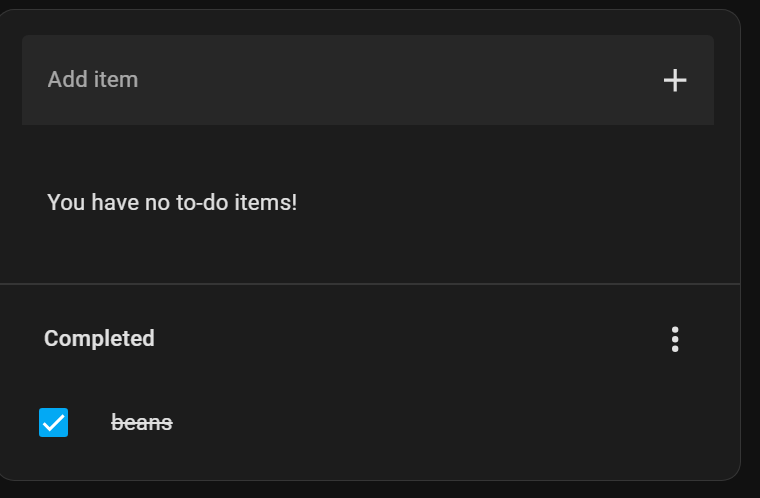
Task: Click the plus icon to add item
Action: tap(675, 80)
